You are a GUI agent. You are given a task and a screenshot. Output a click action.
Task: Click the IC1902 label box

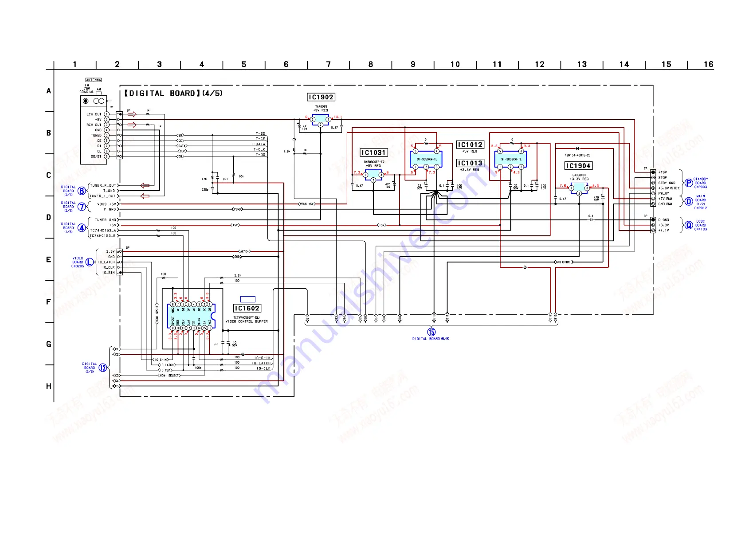click(x=321, y=97)
